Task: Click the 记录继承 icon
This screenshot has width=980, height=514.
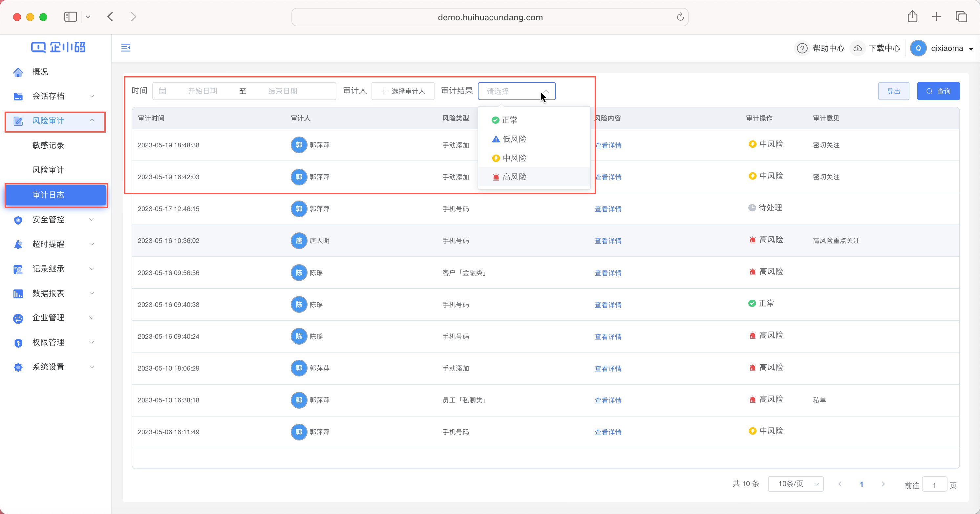Action: tap(18, 269)
